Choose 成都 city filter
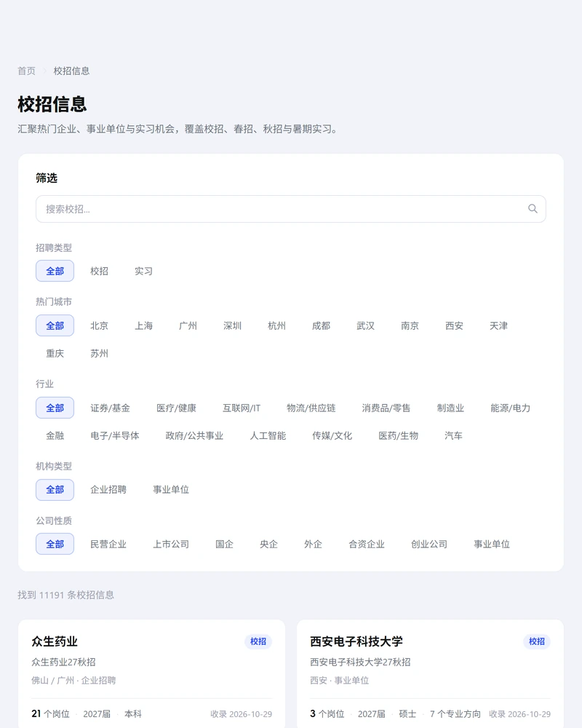The width and height of the screenshot is (582, 728). [321, 326]
